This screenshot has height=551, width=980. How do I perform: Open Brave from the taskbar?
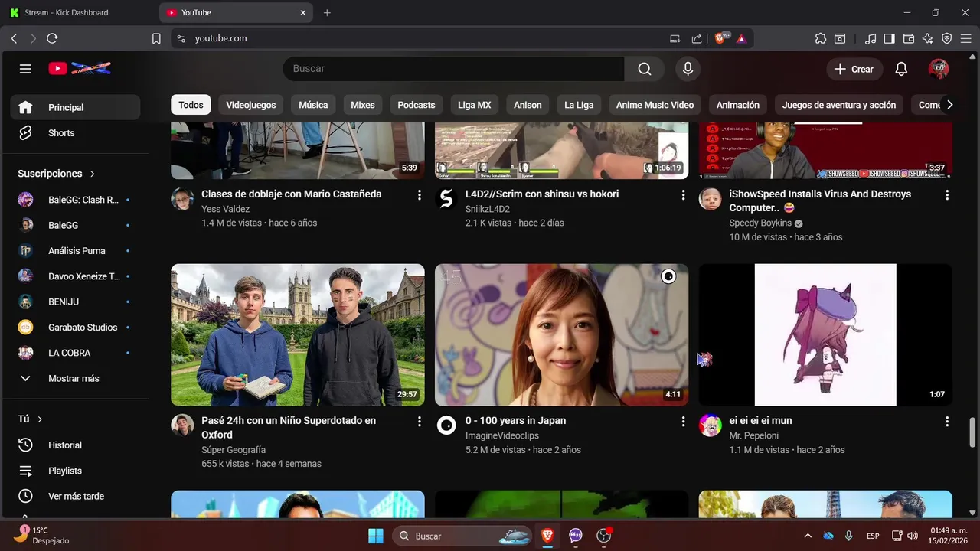coord(547,536)
